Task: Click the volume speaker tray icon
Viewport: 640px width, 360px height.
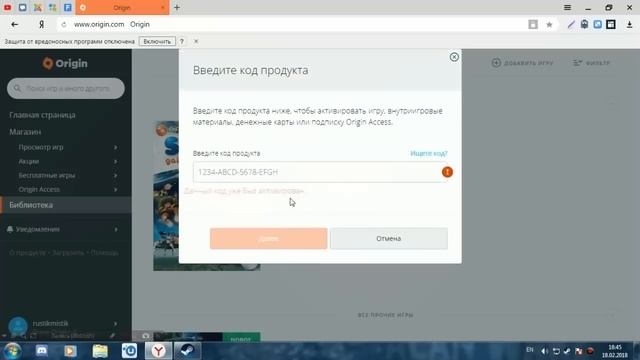Action: point(544,351)
